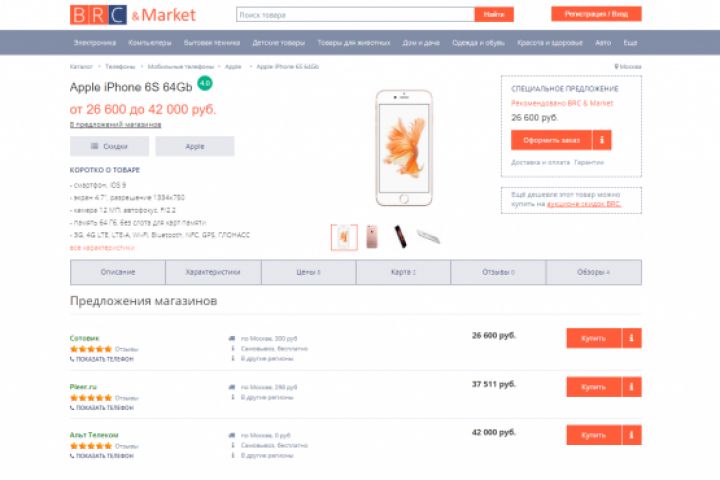
Task: Click info icon next to Сотовик buy button
Action: pos(631,338)
